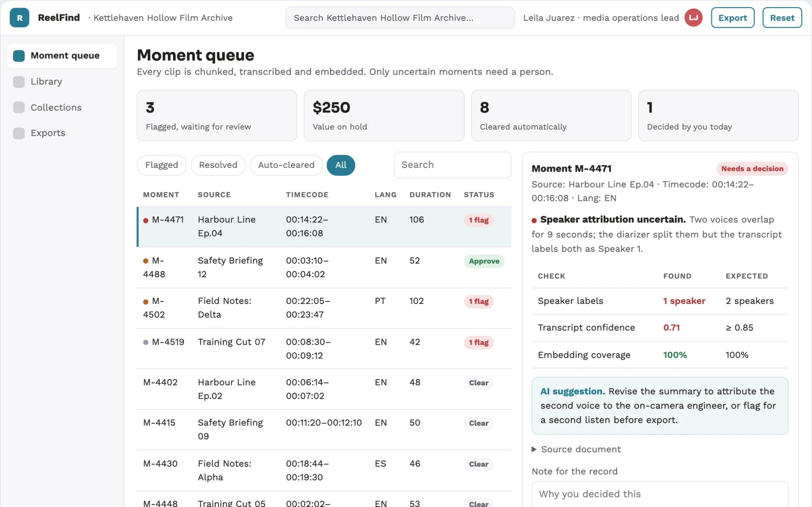This screenshot has height=507, width=812.
Task: Click the Library sidebar icon
Action: pos(19,82)
